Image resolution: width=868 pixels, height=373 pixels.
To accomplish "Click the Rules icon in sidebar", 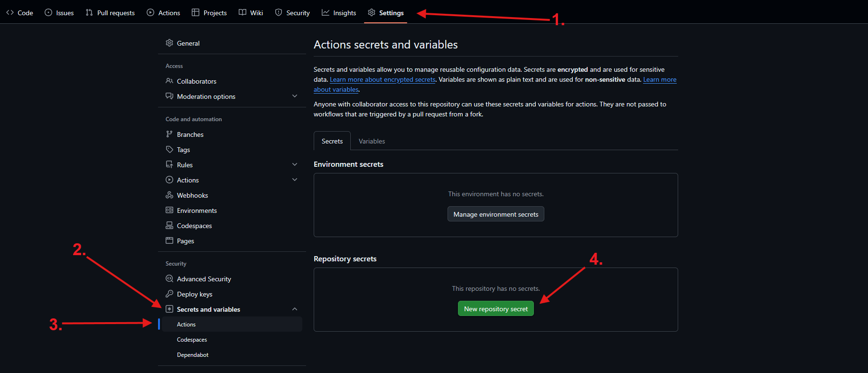I will pos(169,164).
